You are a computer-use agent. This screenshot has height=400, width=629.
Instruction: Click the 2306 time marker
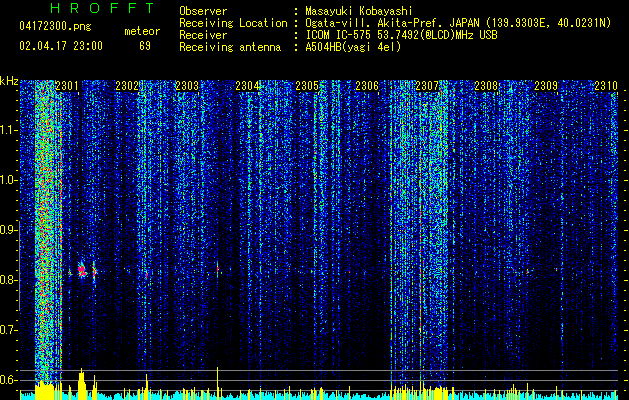point(367,86)
